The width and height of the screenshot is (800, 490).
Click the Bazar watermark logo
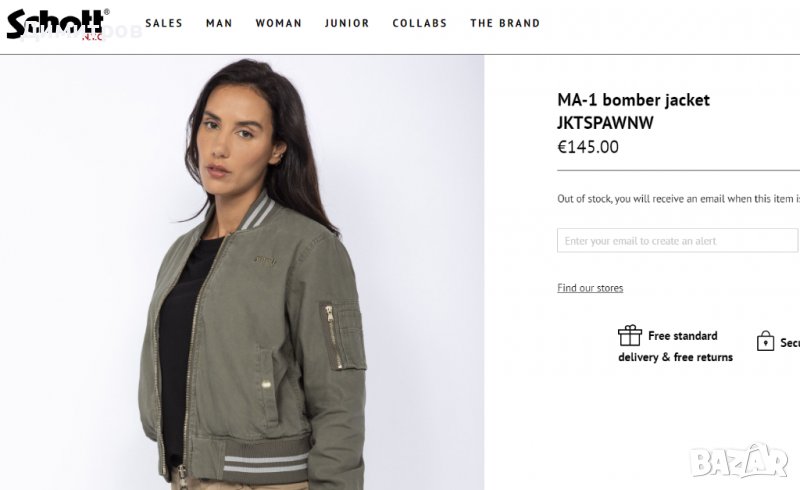point(739,461)
